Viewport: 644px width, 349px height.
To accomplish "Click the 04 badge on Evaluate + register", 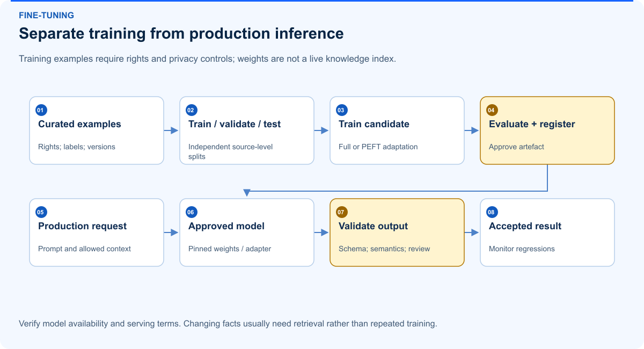I will click(x=492, y=110).
